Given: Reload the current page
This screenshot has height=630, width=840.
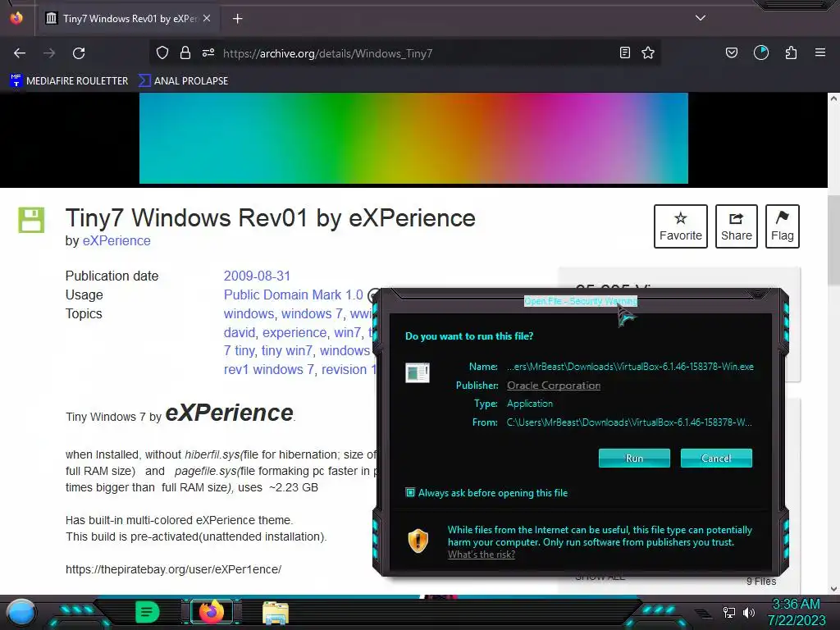Looking at the screenshot, I should pos(79,53).
